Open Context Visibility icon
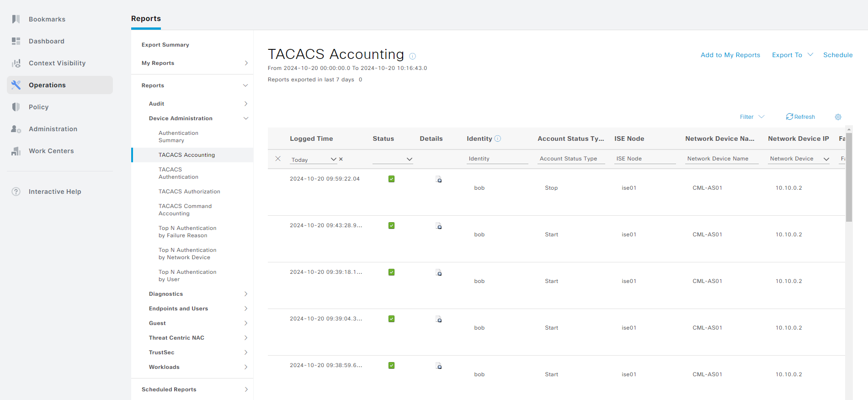 (x=16, y=63)
